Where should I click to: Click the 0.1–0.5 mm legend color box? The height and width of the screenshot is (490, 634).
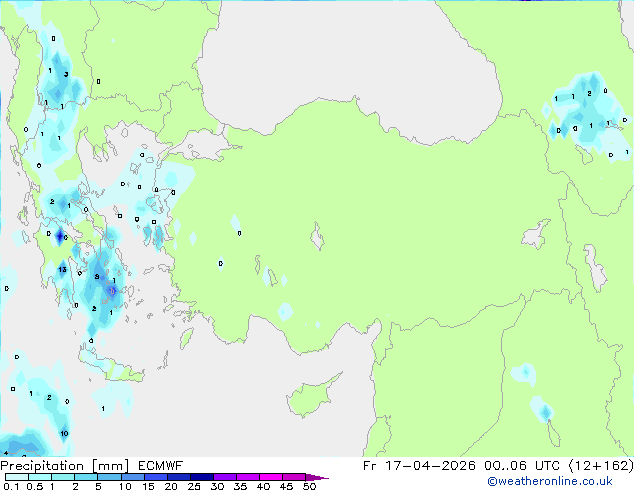pos(17,477)
